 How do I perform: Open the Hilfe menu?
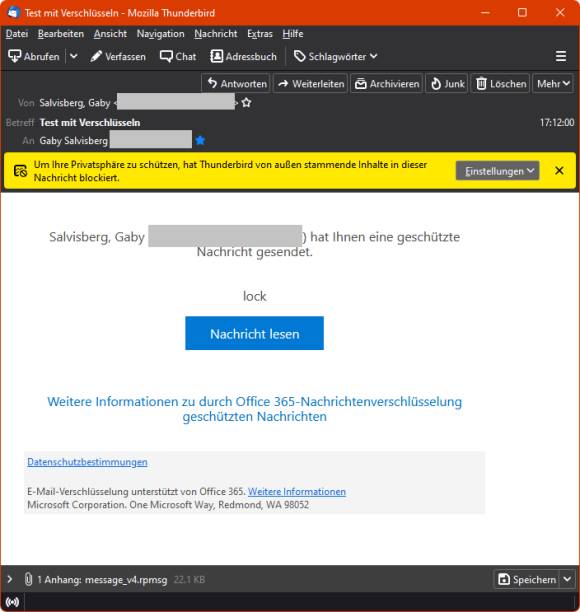pyautogui.click(x=293, y=34)
